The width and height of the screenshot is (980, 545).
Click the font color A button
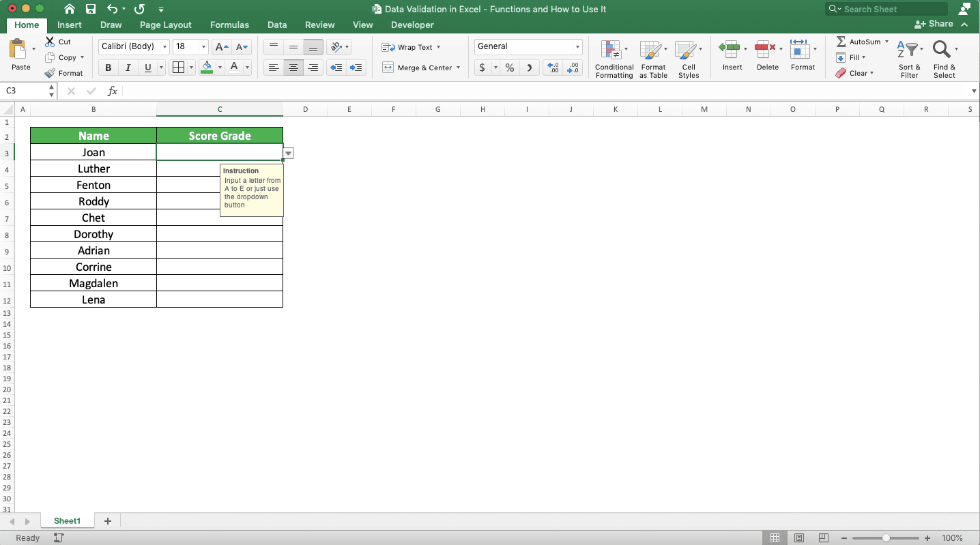234,68
